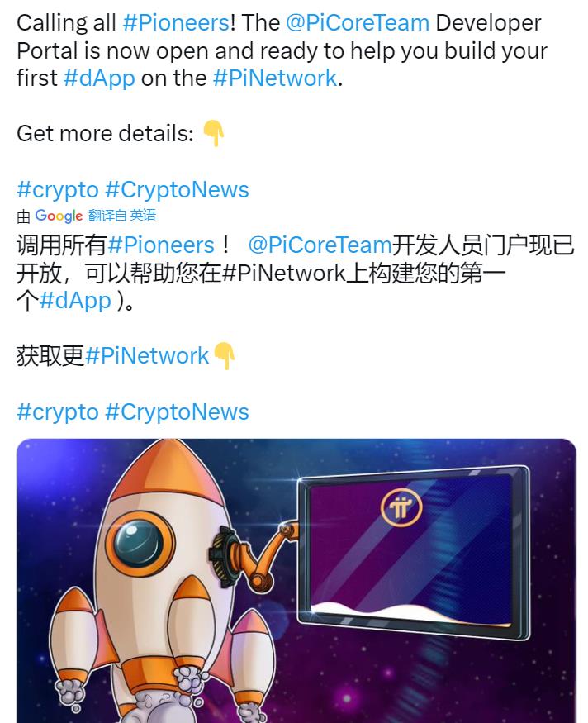Click pointing-down emoji in translated text
Viewport: 588px width, 723px height.
click(x=225, y=356)
